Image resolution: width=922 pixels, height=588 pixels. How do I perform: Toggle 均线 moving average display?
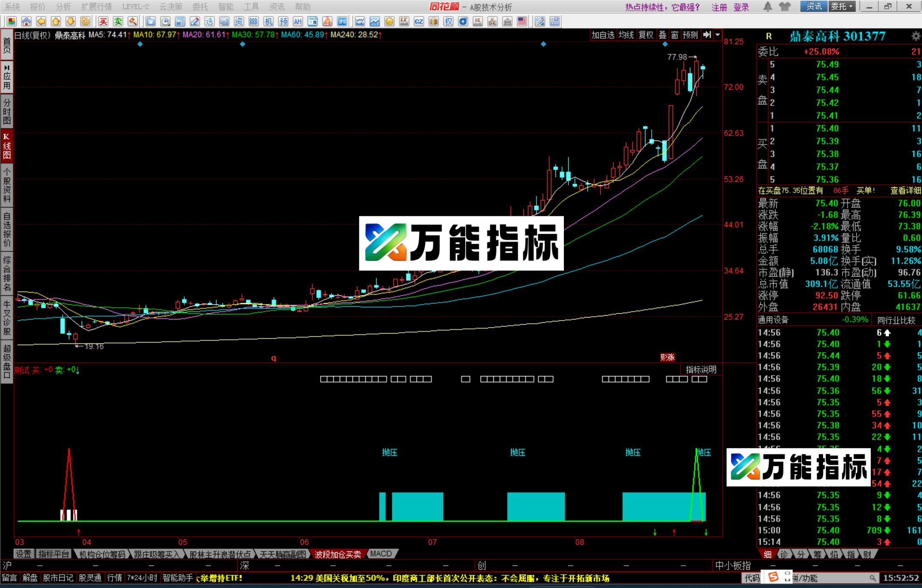tap(626, 35)
